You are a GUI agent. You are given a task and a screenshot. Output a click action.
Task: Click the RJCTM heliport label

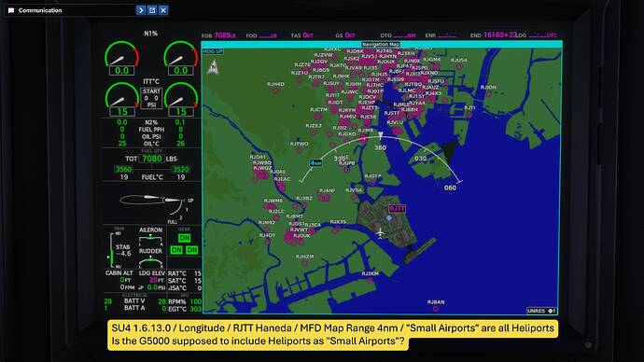318,109
